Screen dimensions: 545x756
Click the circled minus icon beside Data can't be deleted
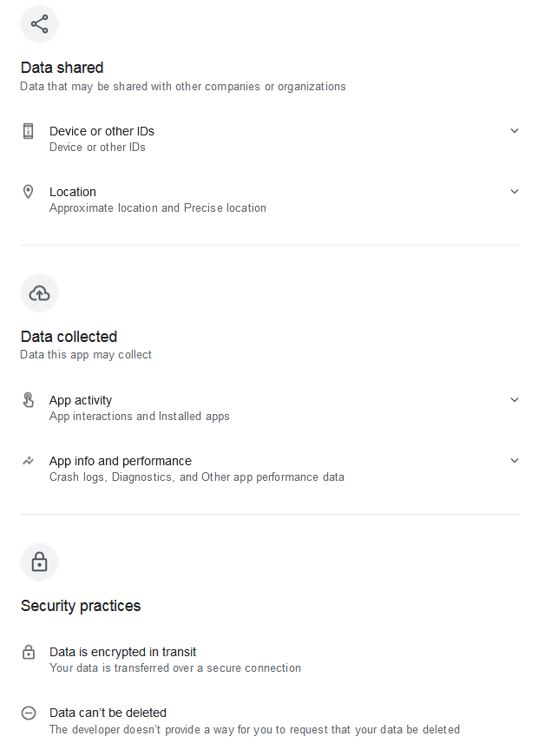[29, 713]
